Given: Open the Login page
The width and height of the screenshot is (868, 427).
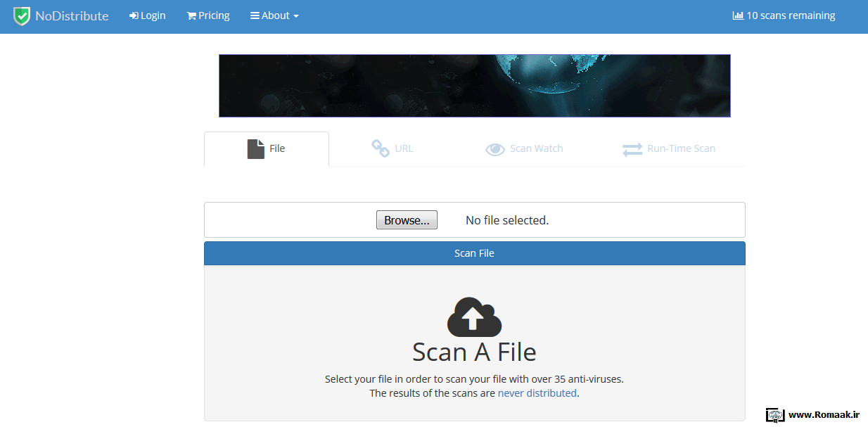Looking at the screenshot, I should (148, 15).
